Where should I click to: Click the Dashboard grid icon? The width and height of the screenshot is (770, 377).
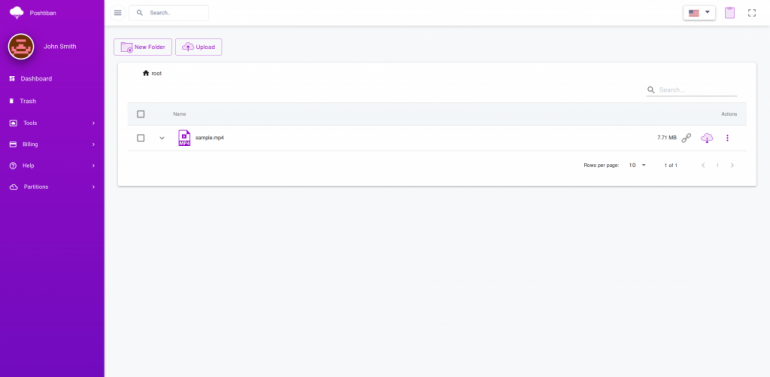pos(12,79)
